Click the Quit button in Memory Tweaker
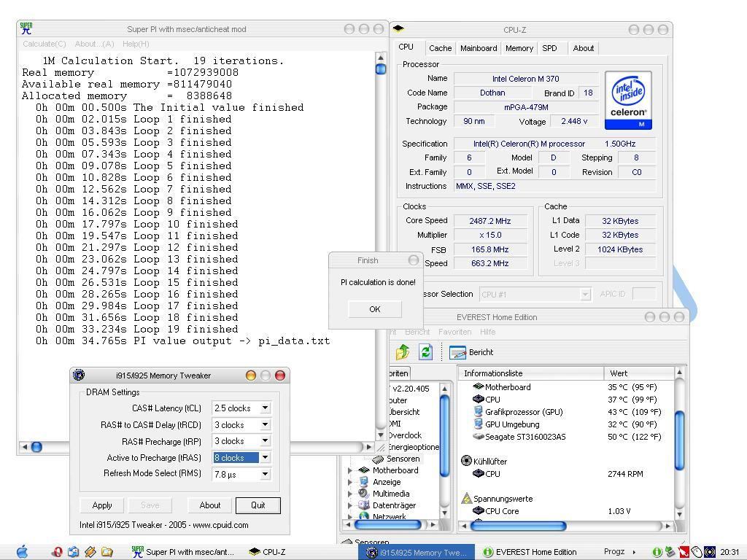Viewport: 747px width, 560px height. pos(258,505)
